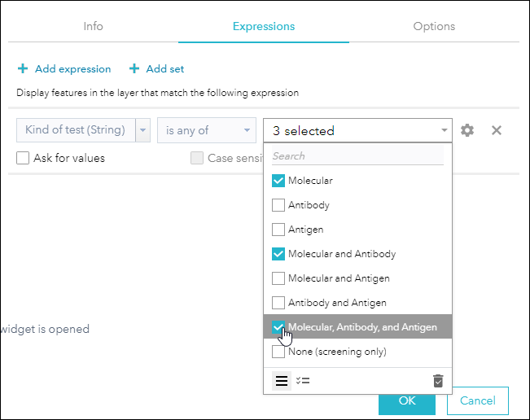This screenshot has height=420, width=530.
Task: Uncheck the Molecular and Antibody checkbox
Action: point(278,254)
